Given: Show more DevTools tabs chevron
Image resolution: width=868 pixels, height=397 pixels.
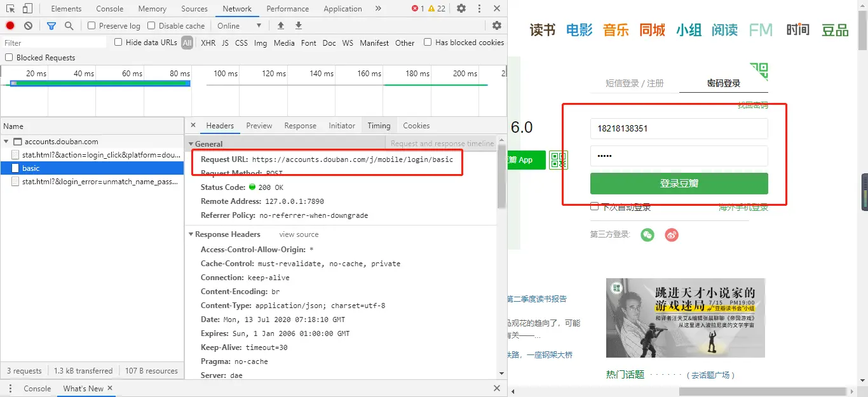Looking at the screenshot, I should (x=378, y=9).
